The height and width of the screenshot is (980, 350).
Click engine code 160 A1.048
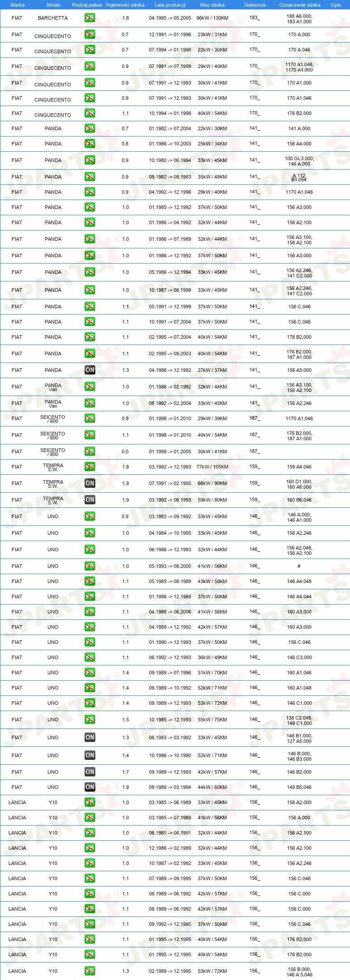[x=299, y=688]
